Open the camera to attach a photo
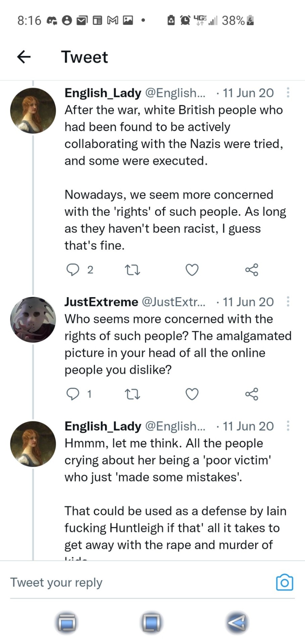This screenshot has height=644, width=305. coord(284,583)
